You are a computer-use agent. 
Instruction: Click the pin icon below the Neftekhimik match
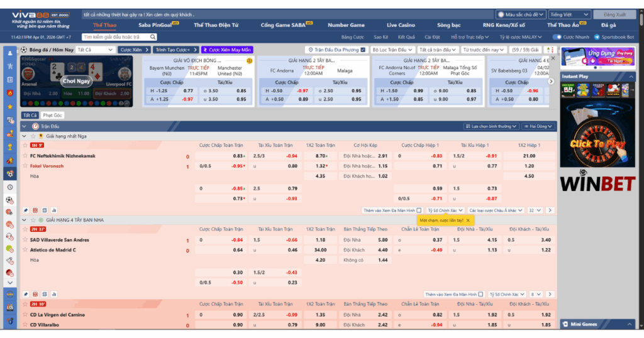(x=26, y=210)
